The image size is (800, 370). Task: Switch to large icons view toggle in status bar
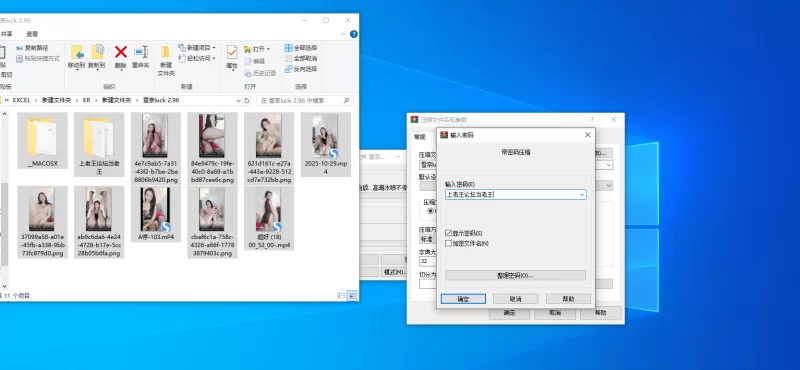pos(352,295)
